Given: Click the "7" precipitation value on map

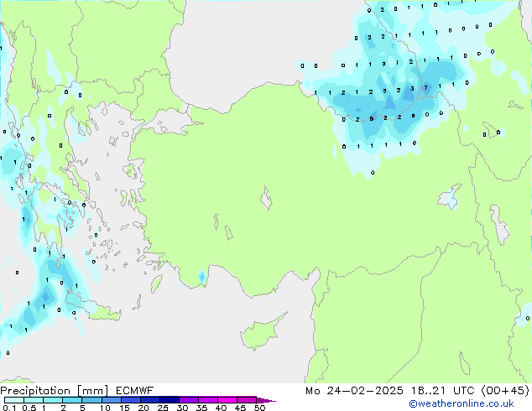Looking at the screenshot, I should 426,88.
